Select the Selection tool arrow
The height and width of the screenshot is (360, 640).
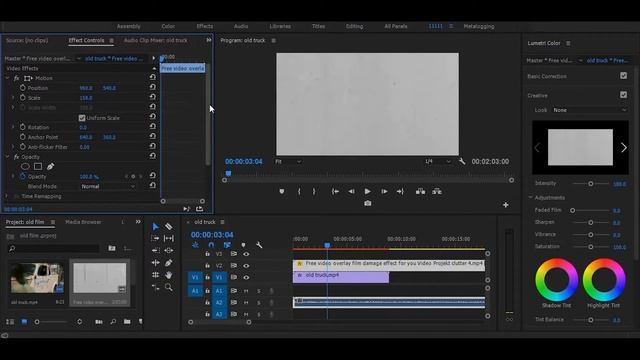156,227
